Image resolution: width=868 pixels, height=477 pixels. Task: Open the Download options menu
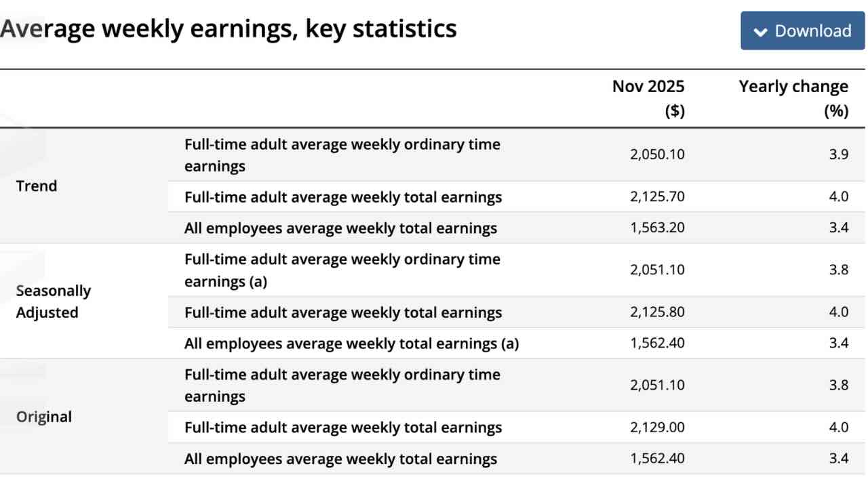[802, 30]
